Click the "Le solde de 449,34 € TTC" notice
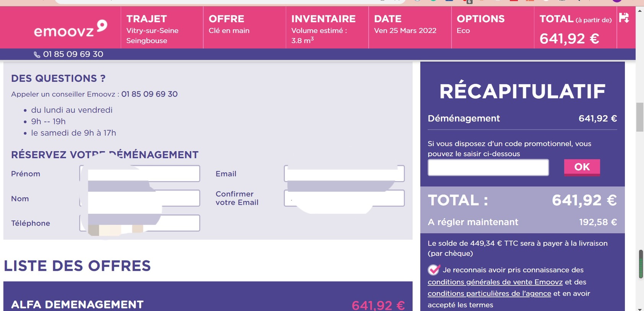Image resolution: width=644 pixels, height=311 pixels. (x=518, y=248)
